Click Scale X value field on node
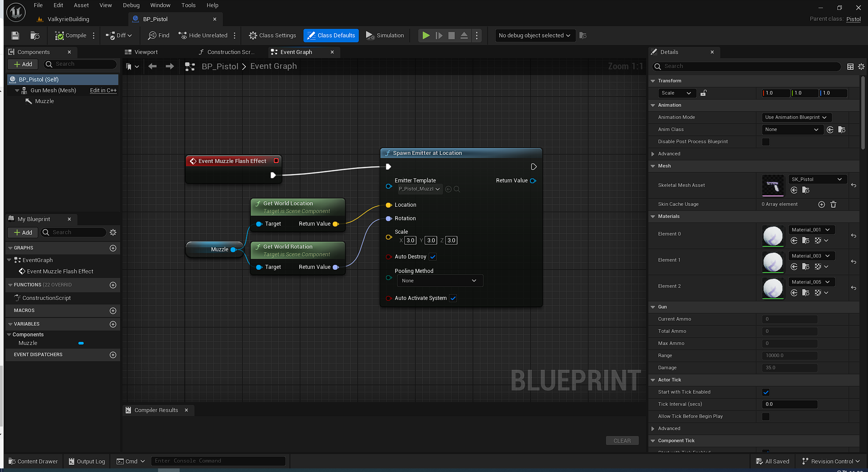 (x=410, y=241)
